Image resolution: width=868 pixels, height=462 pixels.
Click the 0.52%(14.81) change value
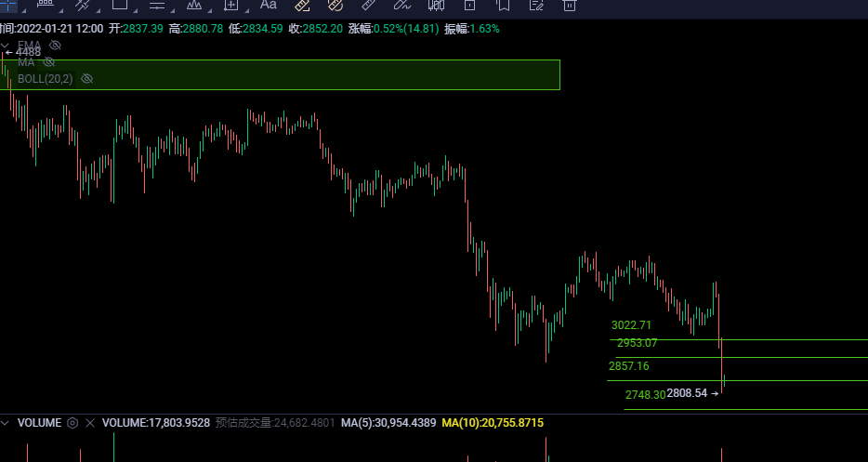pos(406,29)
